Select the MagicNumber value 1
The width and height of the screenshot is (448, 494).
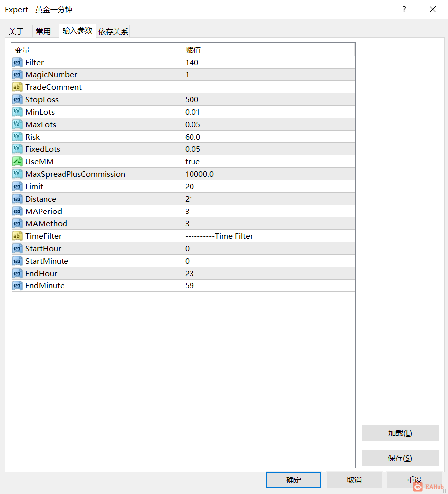click(x=187, y=74)
